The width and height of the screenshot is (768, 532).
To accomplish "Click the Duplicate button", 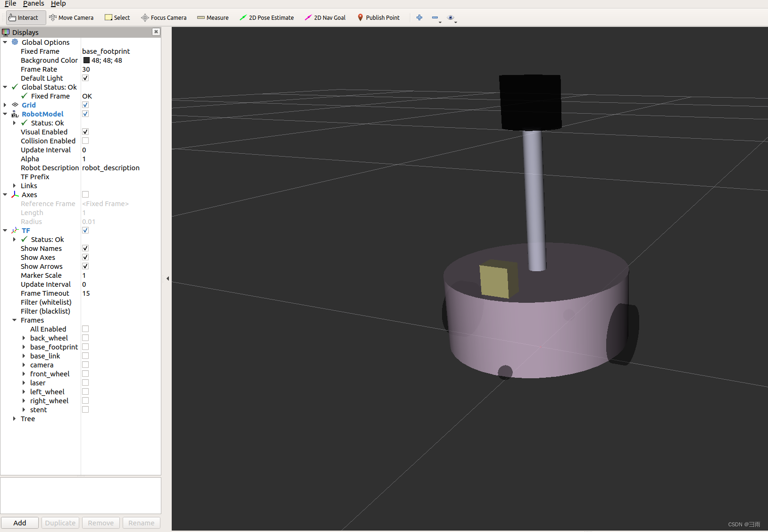I will click(60, 523).
